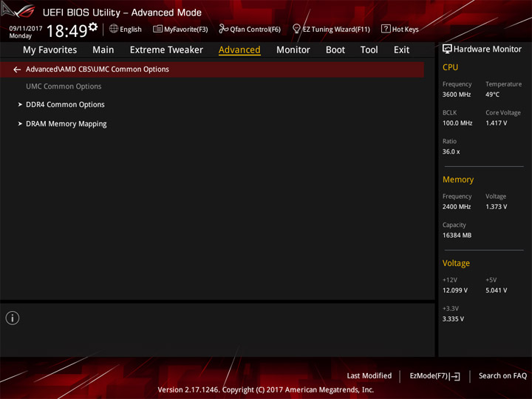This screenshot has height=399, width=532.
Task: Show Hot Keys list
Action: (x=405, y=29)
